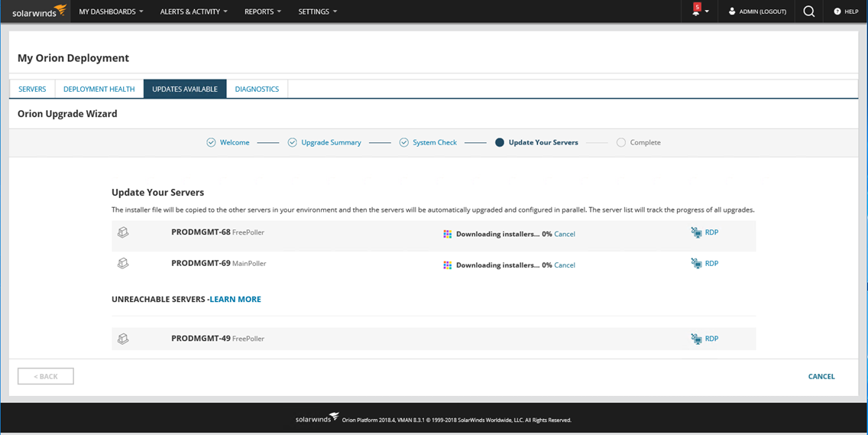This screenshot has height=435, width=868.
Task: Click the Update Your Servers step dot
Action: (500, 142)
